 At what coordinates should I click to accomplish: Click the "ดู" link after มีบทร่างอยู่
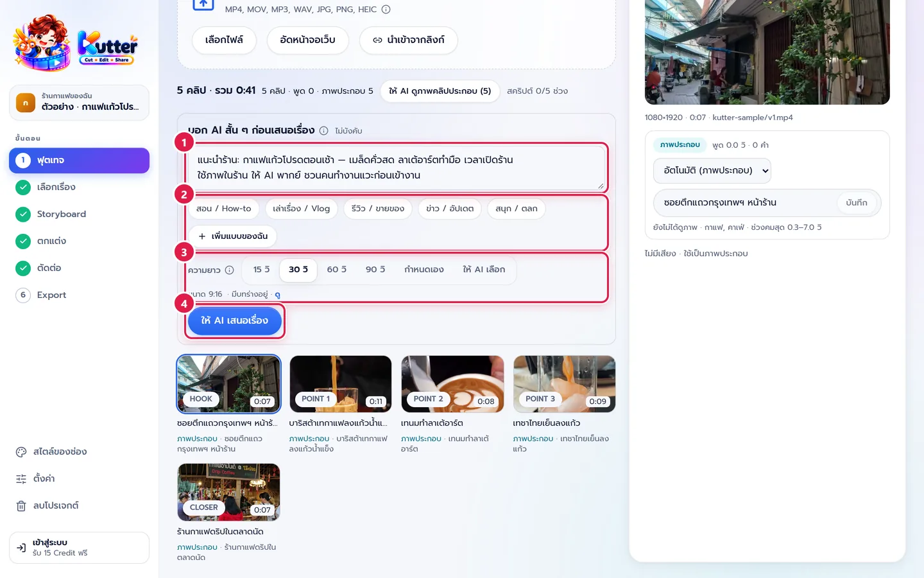click(277, 295)
